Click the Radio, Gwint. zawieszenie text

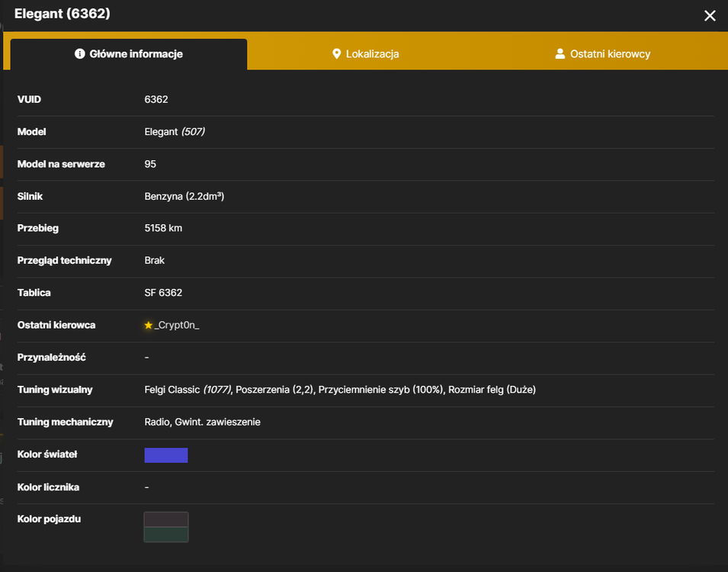[203, 423]
